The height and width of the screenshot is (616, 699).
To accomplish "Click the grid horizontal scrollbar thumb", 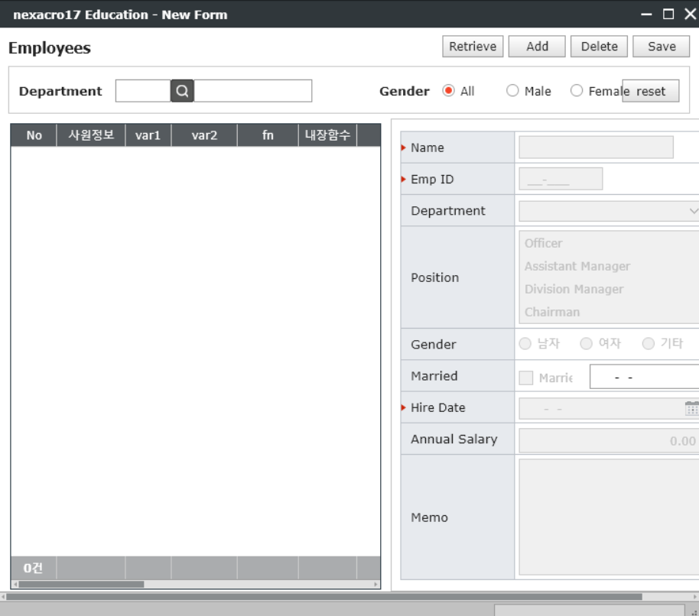I will (x=81, y=585).
